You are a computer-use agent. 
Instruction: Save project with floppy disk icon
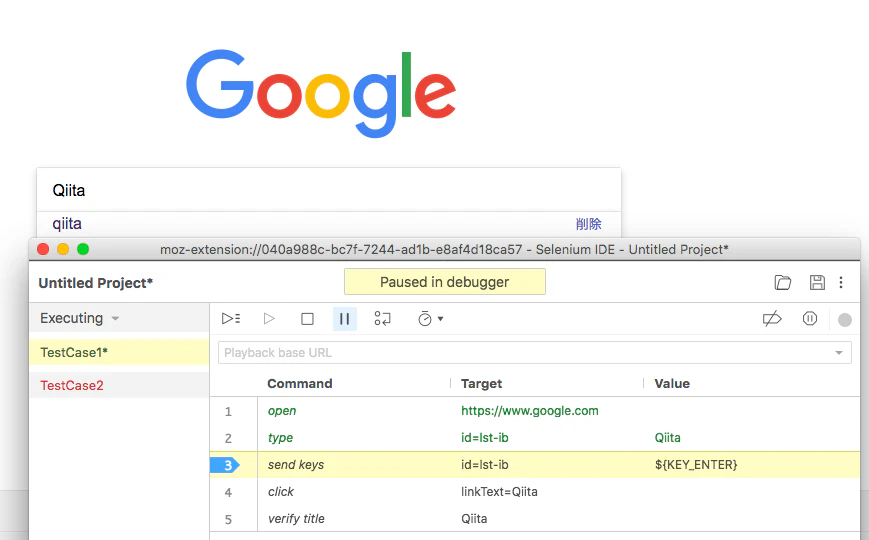[x=817, y=282]
